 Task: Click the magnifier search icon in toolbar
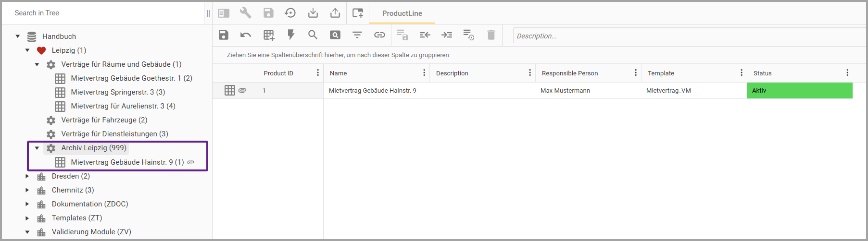[313, 35]
